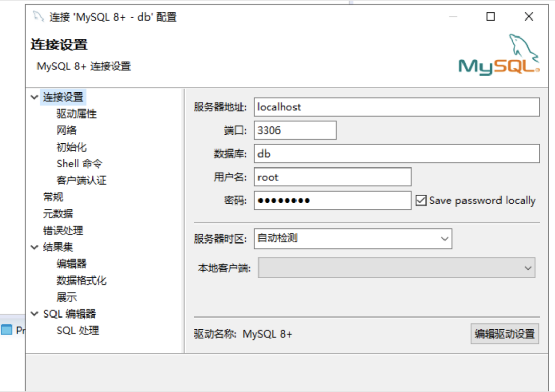This screenshot has height=392, width=555.
Task: Open the 驱动属性 settings page
Action: pyautogui.click(x=76, y=114)
